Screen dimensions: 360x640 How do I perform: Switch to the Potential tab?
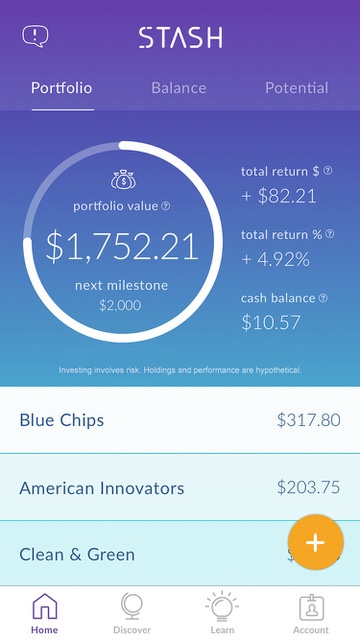coord(297,88)
